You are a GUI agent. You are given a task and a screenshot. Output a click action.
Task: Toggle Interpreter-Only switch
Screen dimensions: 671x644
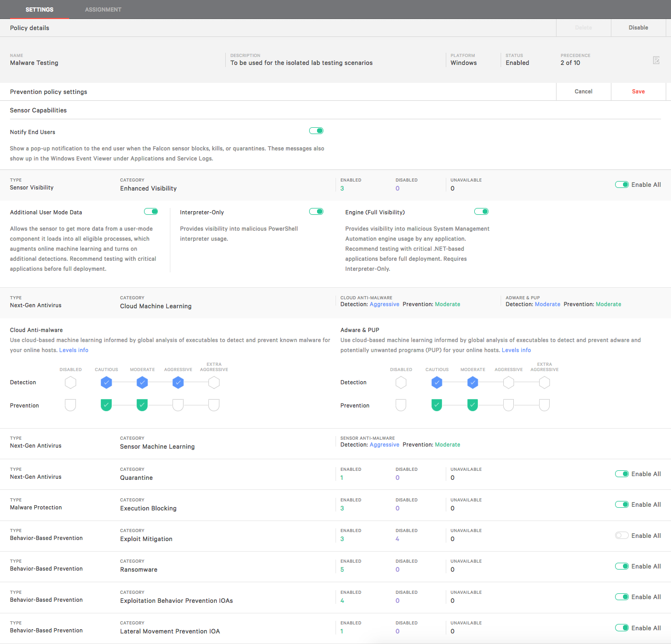tap(317, 212)
